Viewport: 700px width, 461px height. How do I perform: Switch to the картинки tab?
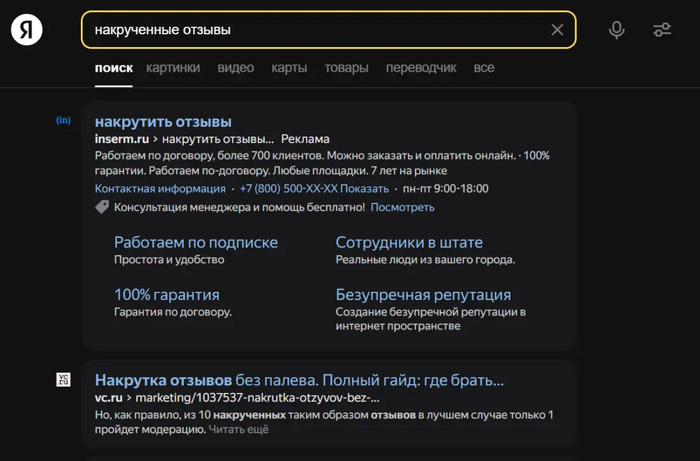pyautogui.click(x=173, y=68)
